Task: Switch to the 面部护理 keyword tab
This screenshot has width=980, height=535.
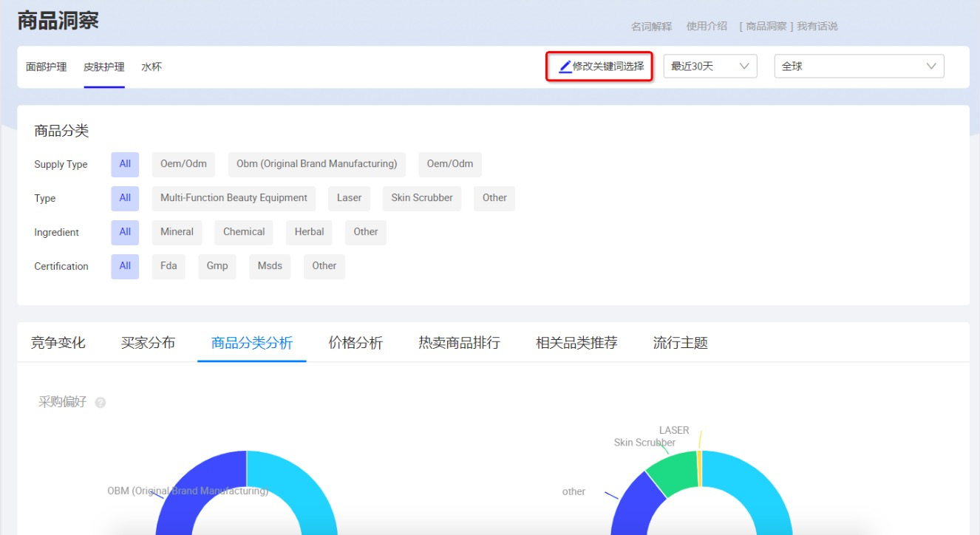Action: [x=47, y=67]
